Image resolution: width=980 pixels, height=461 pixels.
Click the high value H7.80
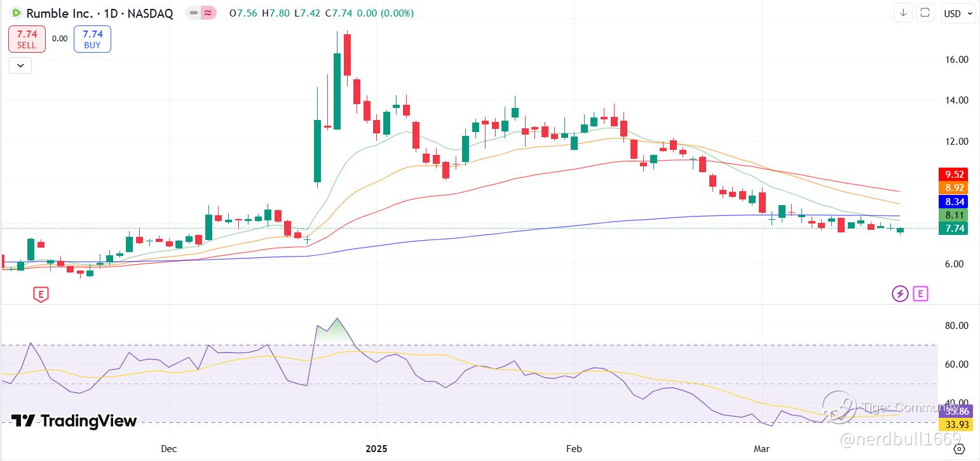click(276, 13)
